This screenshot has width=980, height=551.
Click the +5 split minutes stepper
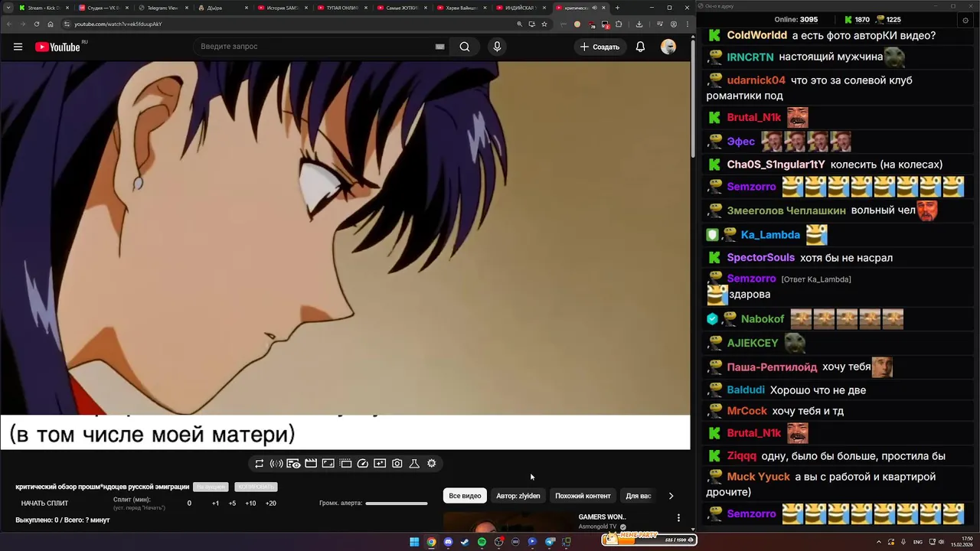pyautogui.click(x=232, y=504)
